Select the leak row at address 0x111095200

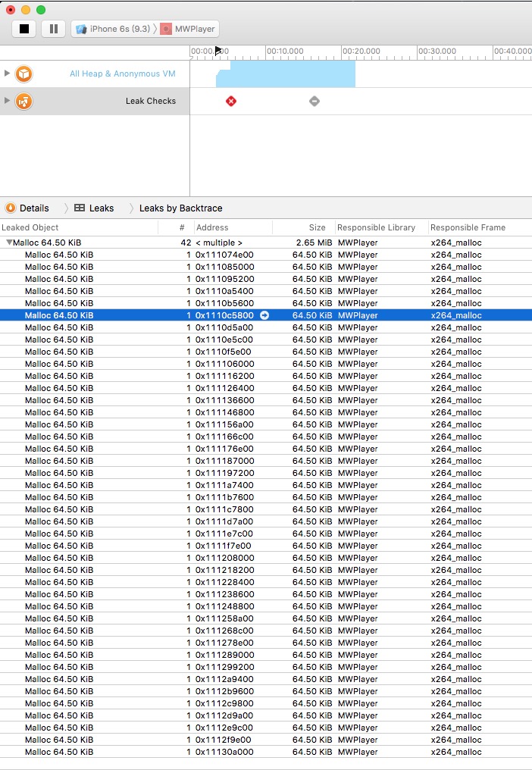click(266, 279)
